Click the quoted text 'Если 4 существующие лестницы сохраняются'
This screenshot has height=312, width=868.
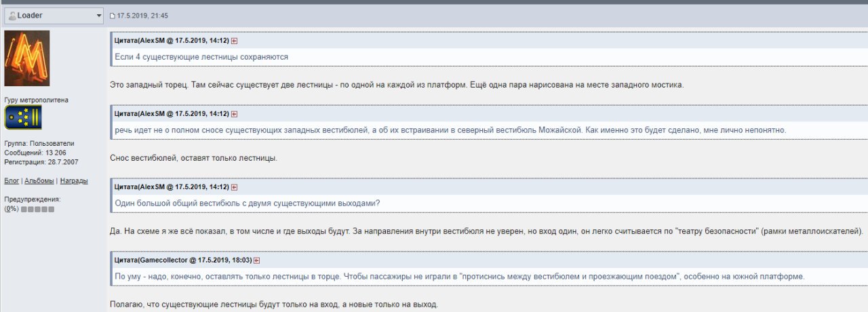click(201, 57)
